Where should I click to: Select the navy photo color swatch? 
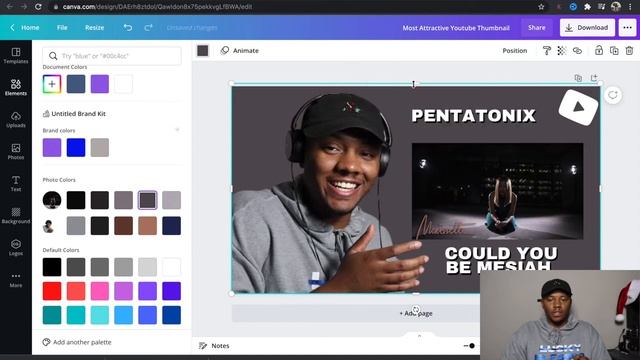tap(171, 226)
